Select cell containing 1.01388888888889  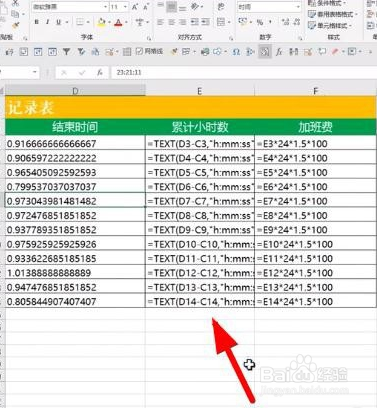[75, 273]
